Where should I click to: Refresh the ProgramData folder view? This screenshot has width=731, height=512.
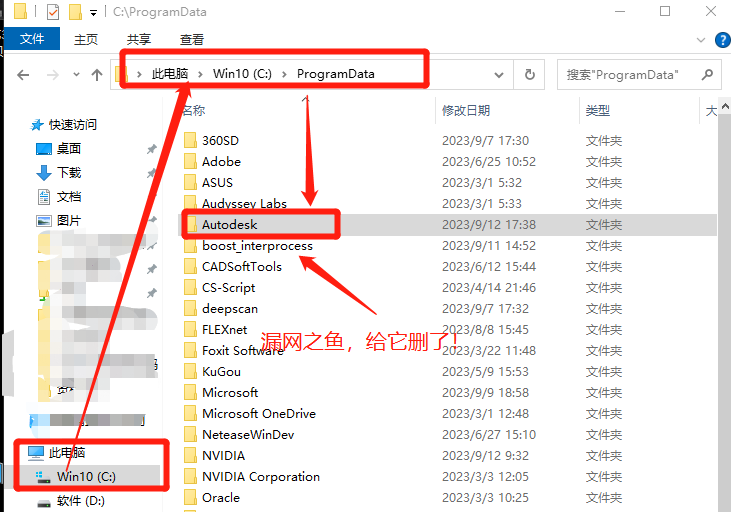(529, 74)
